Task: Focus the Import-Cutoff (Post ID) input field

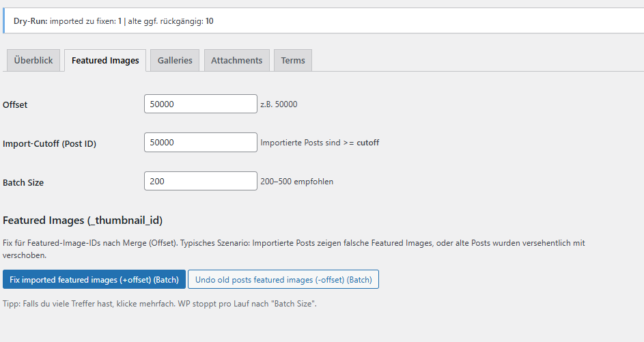Action: point(201,143)
